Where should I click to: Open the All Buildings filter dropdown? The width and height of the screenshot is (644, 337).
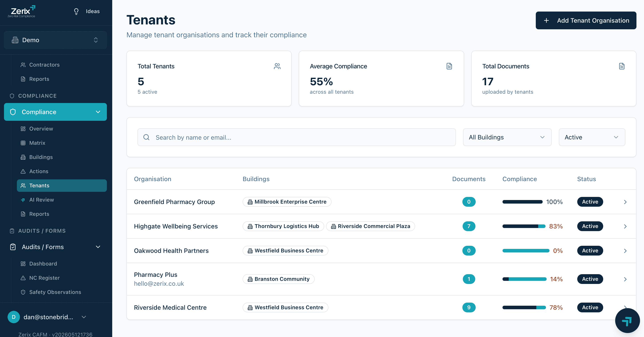tap(507, 137)
